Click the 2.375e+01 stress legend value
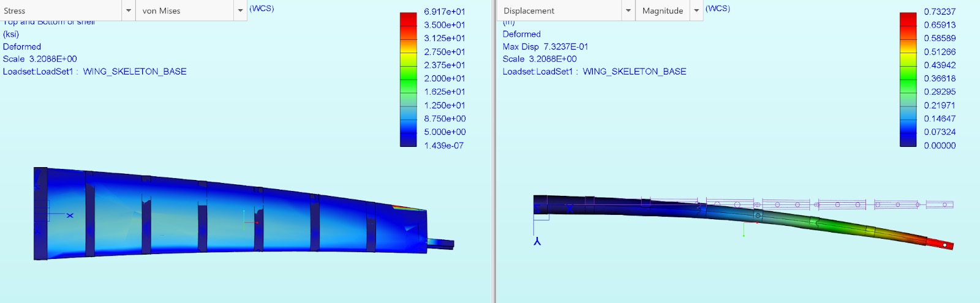This screenshot has height=303, width=980. pos(445,65)
